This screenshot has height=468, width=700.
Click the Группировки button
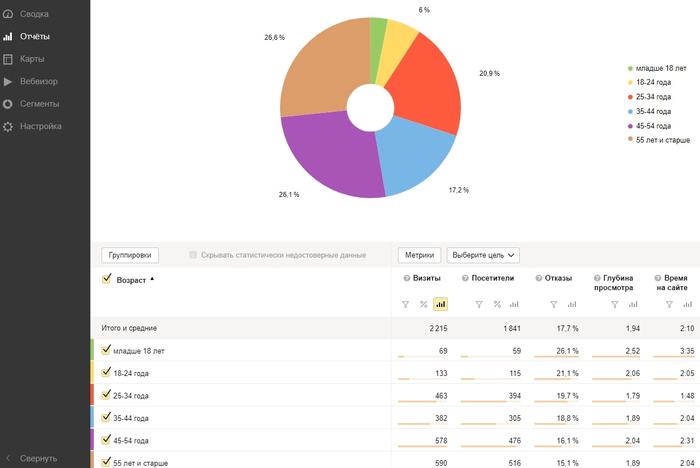tap(130, 255)
